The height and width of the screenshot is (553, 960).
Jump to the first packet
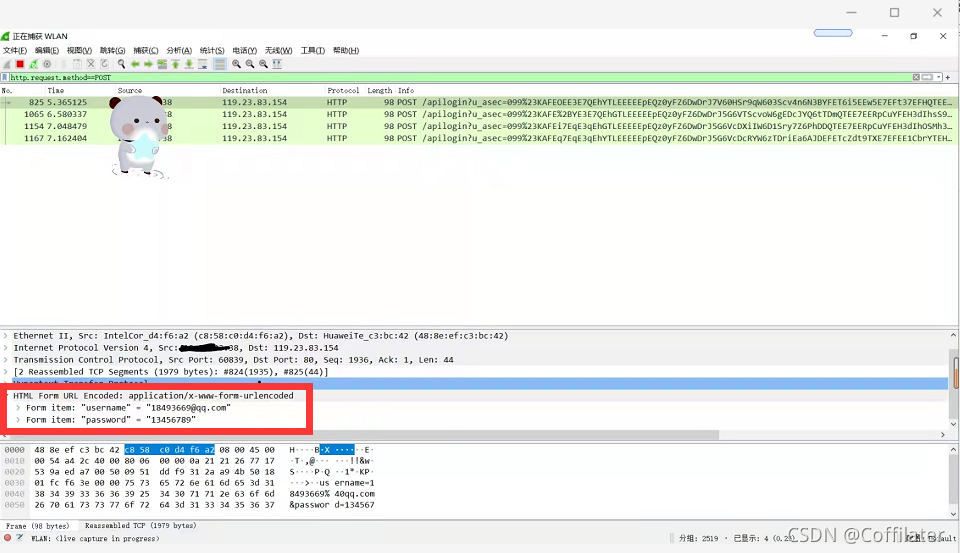click(x=176, y=64)
